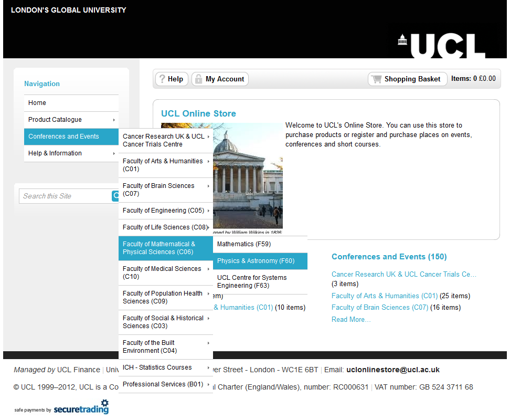The width and height of the screenshot is (510, 420).
Task: Select Conferences and Events navigation item
Action: tap(71, 136)
